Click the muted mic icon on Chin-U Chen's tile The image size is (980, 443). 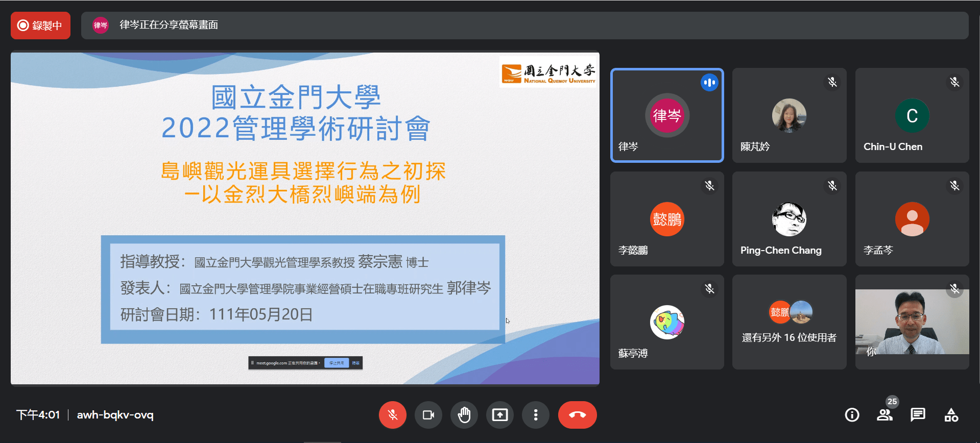click(955, 82)
